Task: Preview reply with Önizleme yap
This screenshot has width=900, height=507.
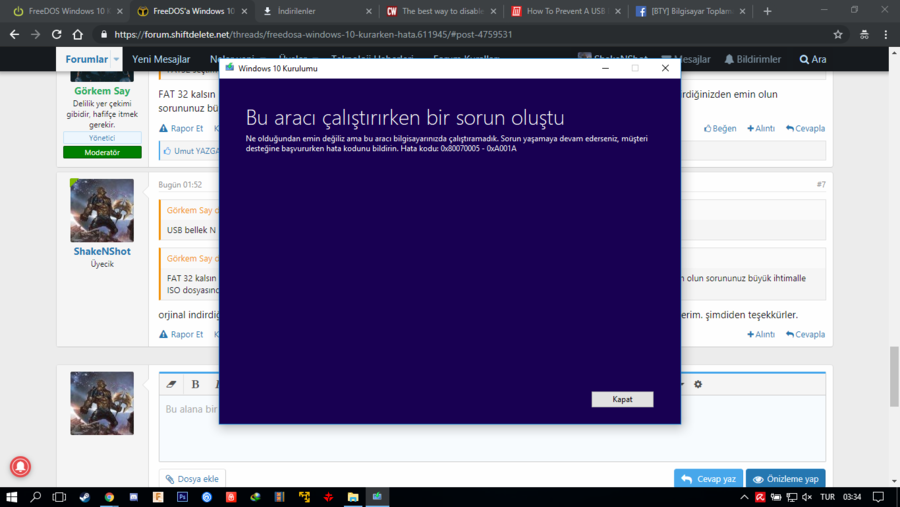Action: [x=785, y=478]
